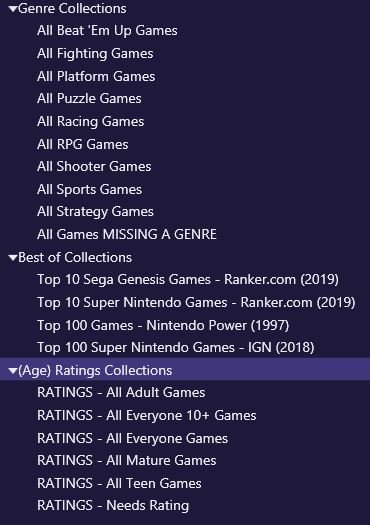The image size is (370, 525).
Task: Select Top 100 Super Nintendo Games IGN
Action: pyautogui.click(x=176, y=348)
